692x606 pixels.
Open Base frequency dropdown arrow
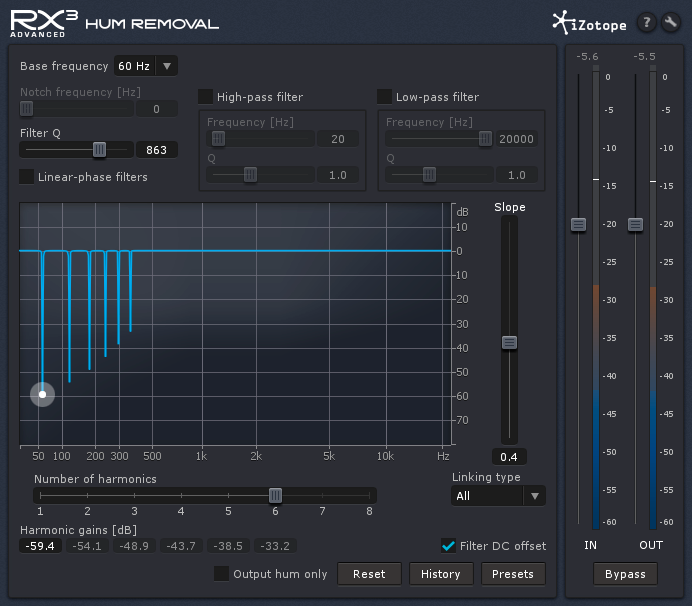(x=167, y=66)
